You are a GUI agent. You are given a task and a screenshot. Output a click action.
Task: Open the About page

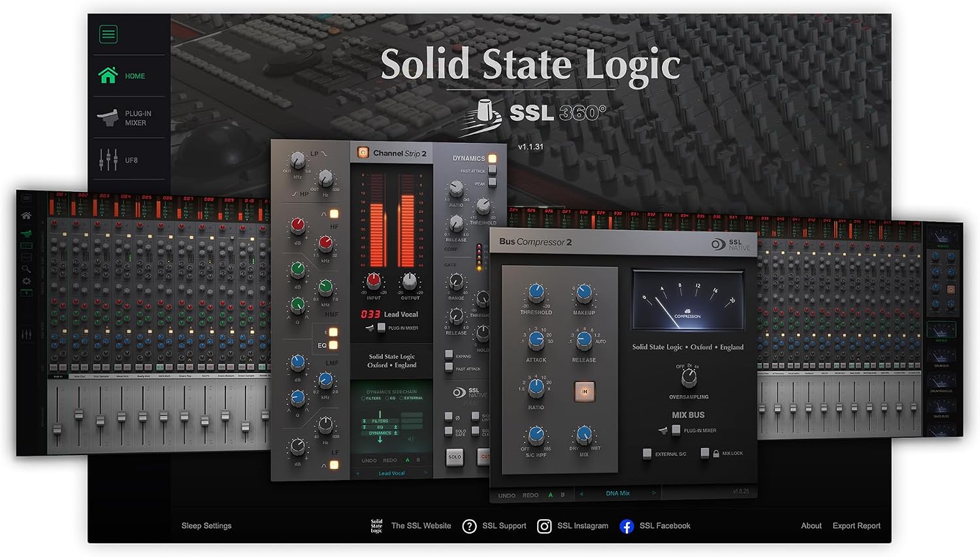[x=811, y=526]
